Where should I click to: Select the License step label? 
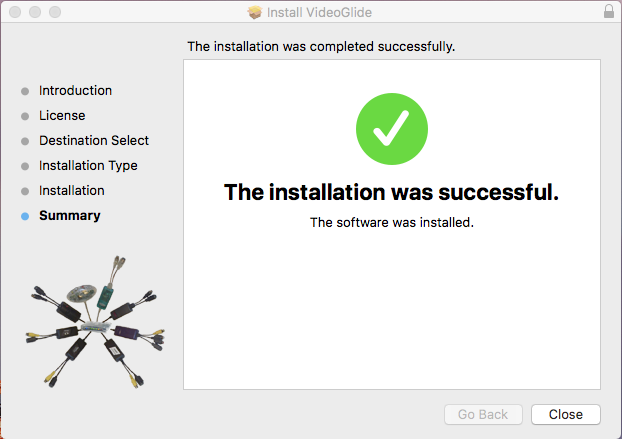click(x=62, y=116)
